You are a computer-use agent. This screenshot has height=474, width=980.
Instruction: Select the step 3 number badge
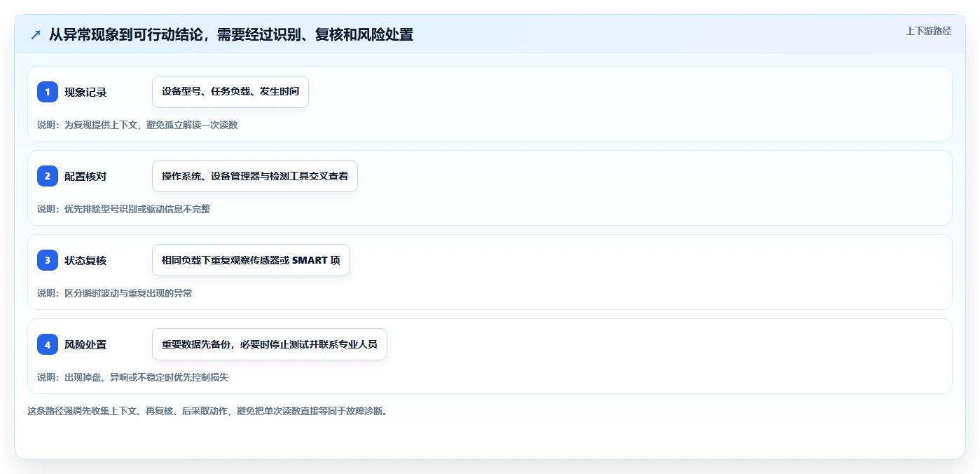48,260
